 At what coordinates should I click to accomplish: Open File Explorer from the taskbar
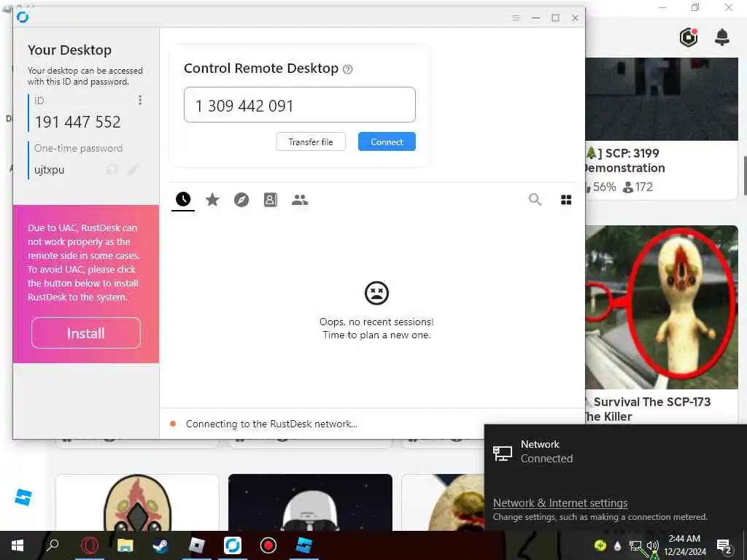(125, 545)
